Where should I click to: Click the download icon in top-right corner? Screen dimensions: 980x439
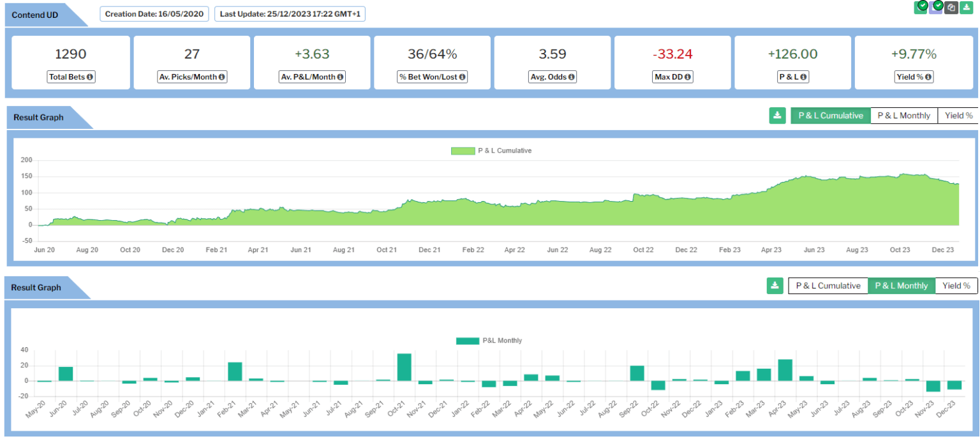(x=967, y=8)
